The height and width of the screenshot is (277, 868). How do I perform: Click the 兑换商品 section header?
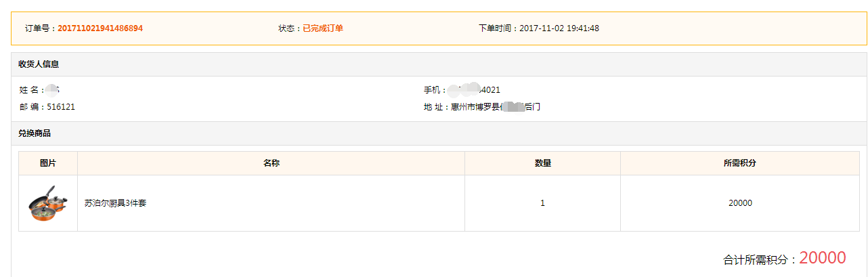point(35,133)
